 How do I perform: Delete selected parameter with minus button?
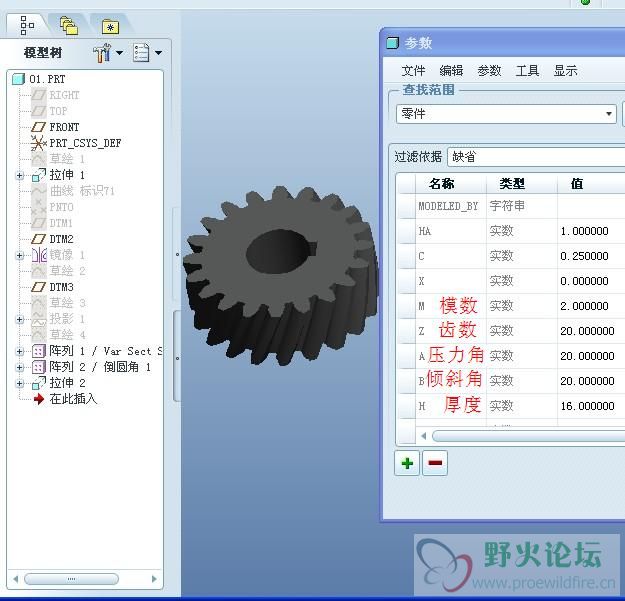tap(435, 463)
